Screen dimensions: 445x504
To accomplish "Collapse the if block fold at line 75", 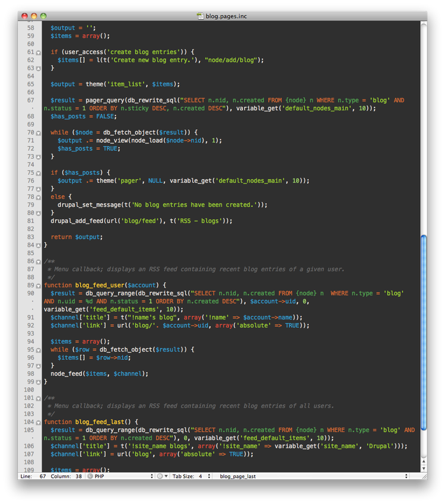I will (x=38, y=174).
